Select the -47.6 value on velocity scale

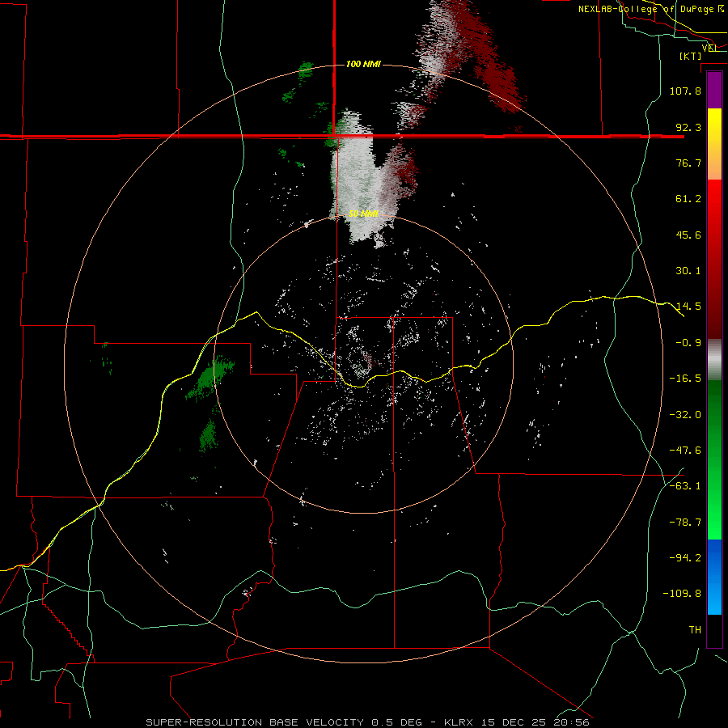(685, 451)
